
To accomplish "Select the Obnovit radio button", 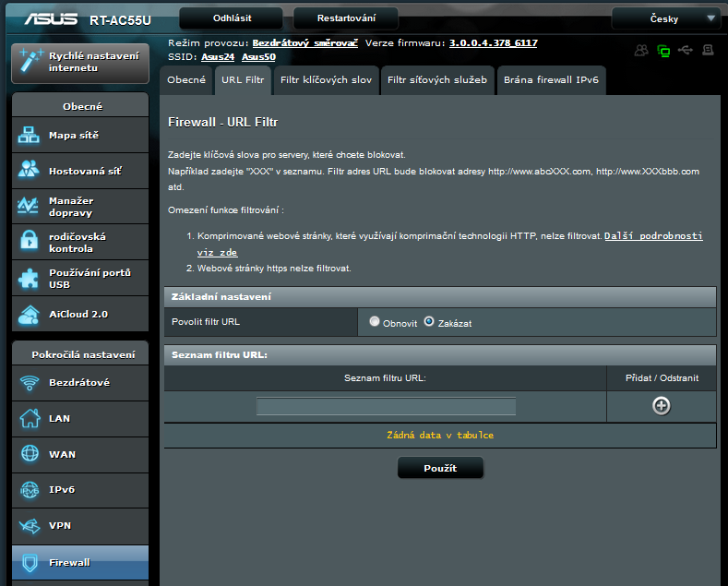I will (375, 322).
